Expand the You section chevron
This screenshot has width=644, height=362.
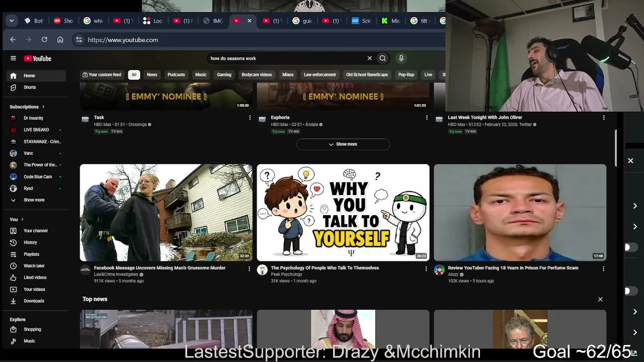click(x=22, y=219)
